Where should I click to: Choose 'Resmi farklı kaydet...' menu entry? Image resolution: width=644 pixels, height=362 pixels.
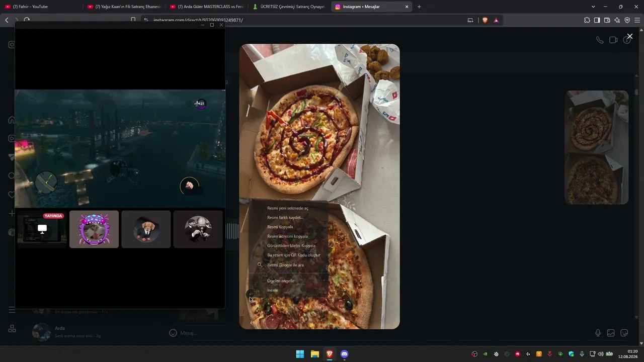tap(288, 218)
